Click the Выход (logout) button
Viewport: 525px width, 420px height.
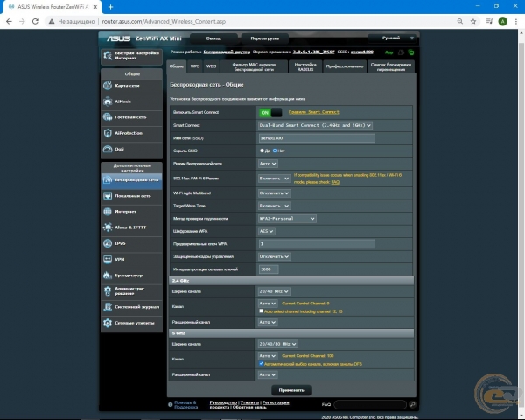(x=213, y=38)
